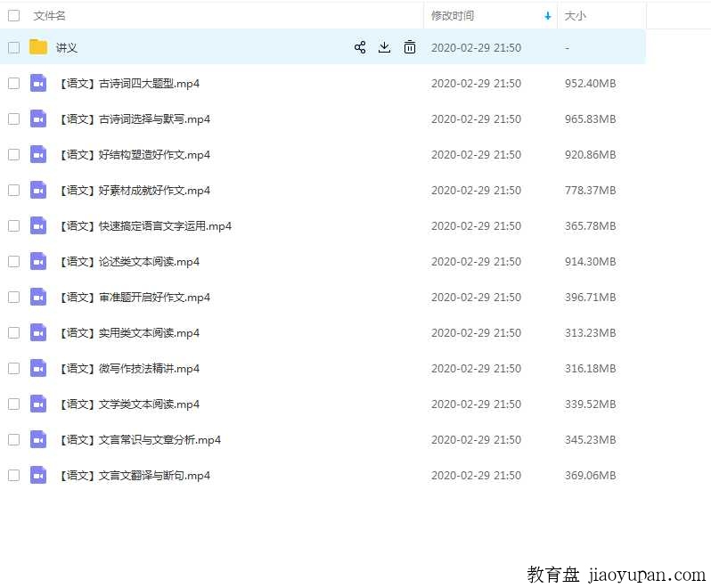Click video icon of 微写作技法精讲.mp4
Screen dimensions: 711x588
38,368
